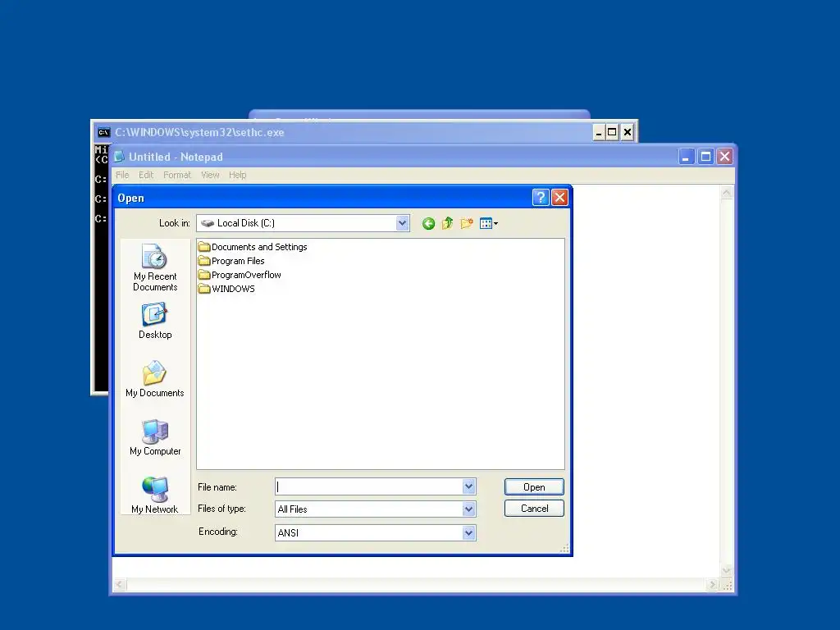Go up one folder level icon
The image size is (840, 630).
[447, 223]
